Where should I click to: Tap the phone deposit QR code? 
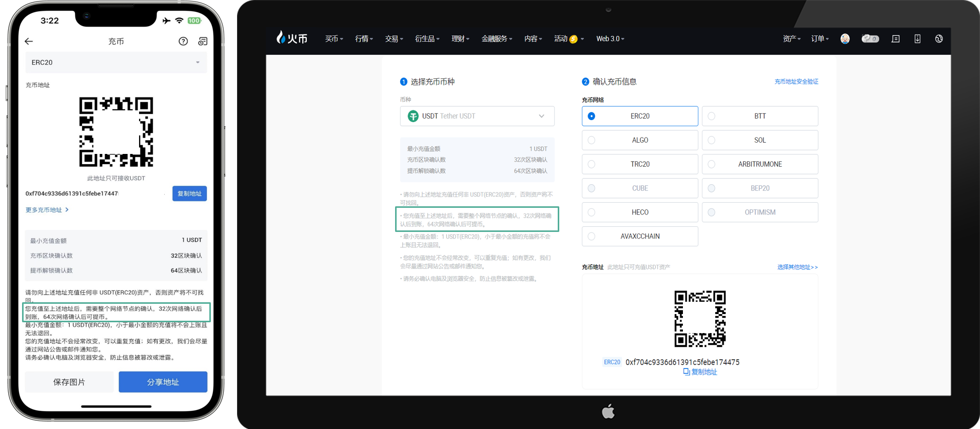pos(116,132)
